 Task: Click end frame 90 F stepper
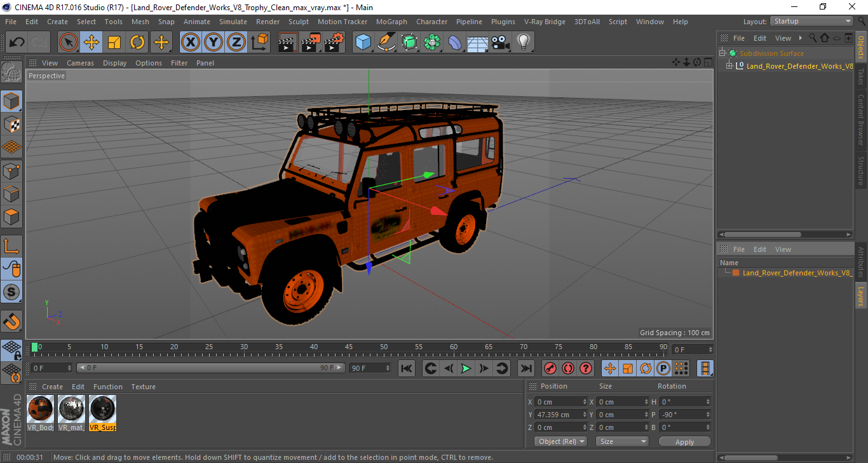[387, 368]
